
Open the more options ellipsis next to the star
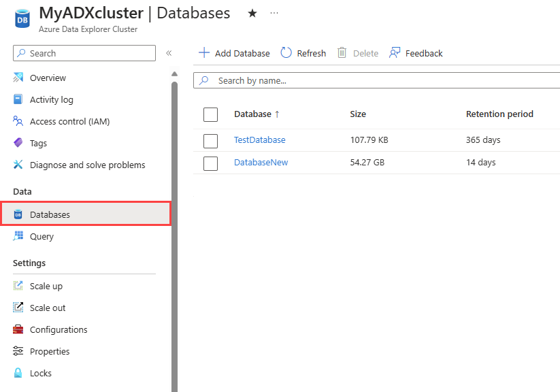click(x=274, y=12)
